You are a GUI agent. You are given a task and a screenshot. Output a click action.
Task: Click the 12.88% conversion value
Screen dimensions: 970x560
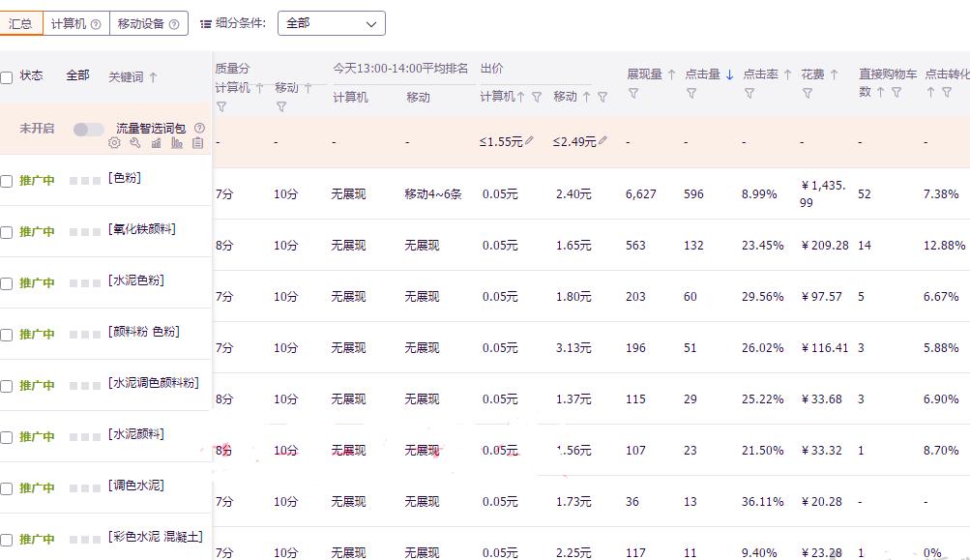coord(944,246)
